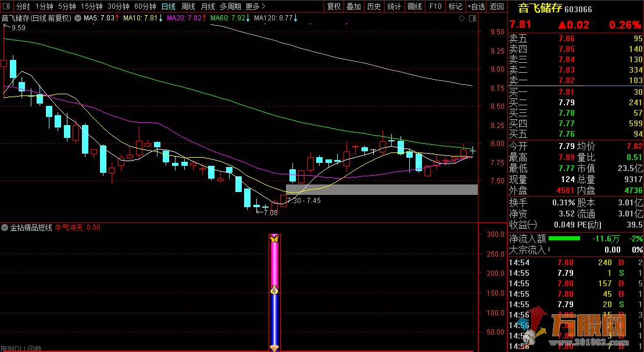Select the 卖一 7.82 order row
644x352 pixels.
576,80
